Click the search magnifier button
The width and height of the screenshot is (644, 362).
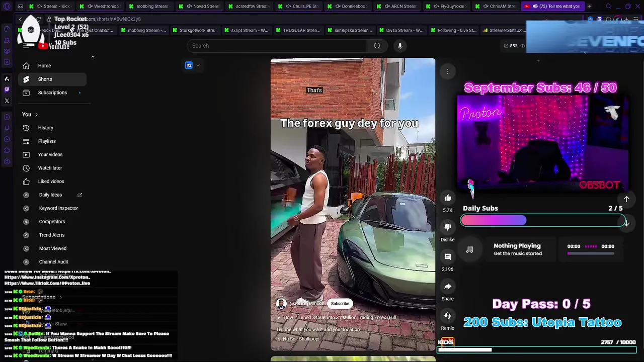(x=377, y=46)
